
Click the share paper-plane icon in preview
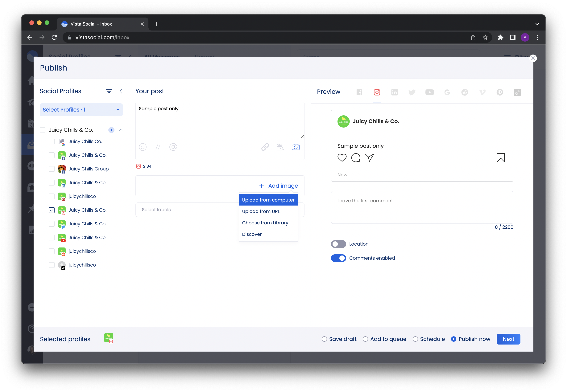coord(369,158)
